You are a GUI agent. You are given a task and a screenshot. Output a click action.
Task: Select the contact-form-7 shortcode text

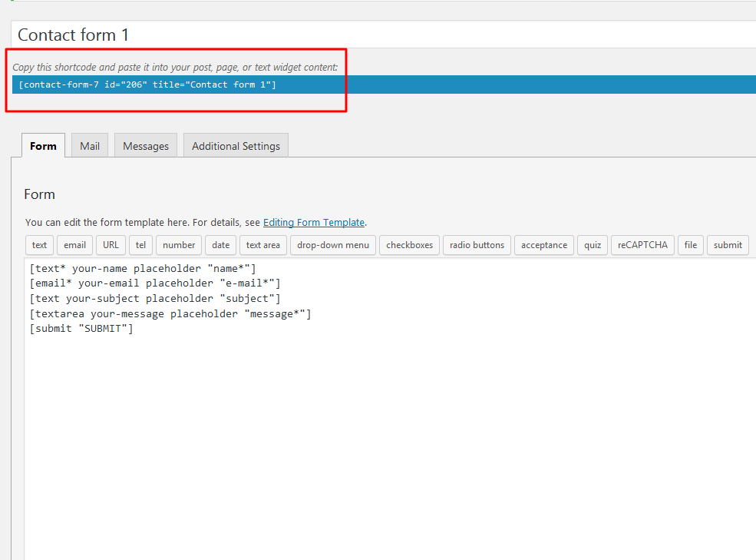[147, 84]
